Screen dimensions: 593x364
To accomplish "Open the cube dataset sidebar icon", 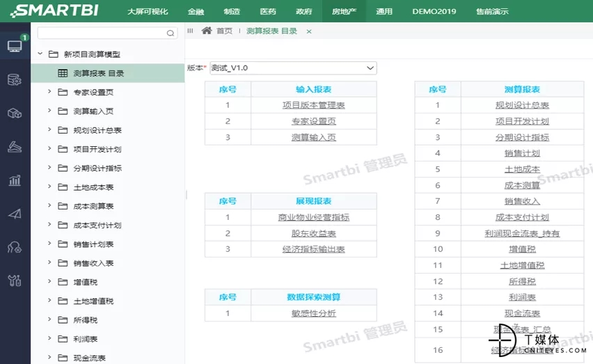I will click(15, 113).
